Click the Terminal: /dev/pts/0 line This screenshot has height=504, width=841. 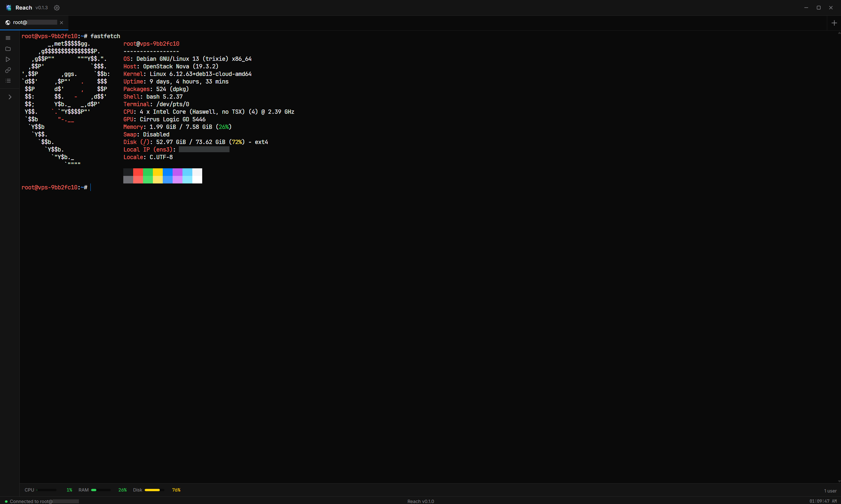tap(156, 104)
